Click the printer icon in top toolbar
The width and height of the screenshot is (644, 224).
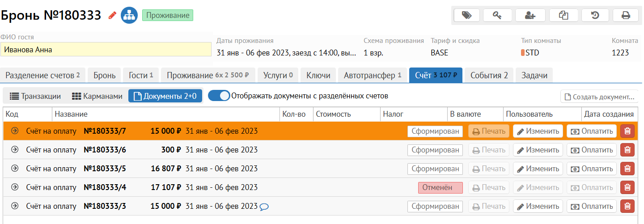[x=626, y=15]
